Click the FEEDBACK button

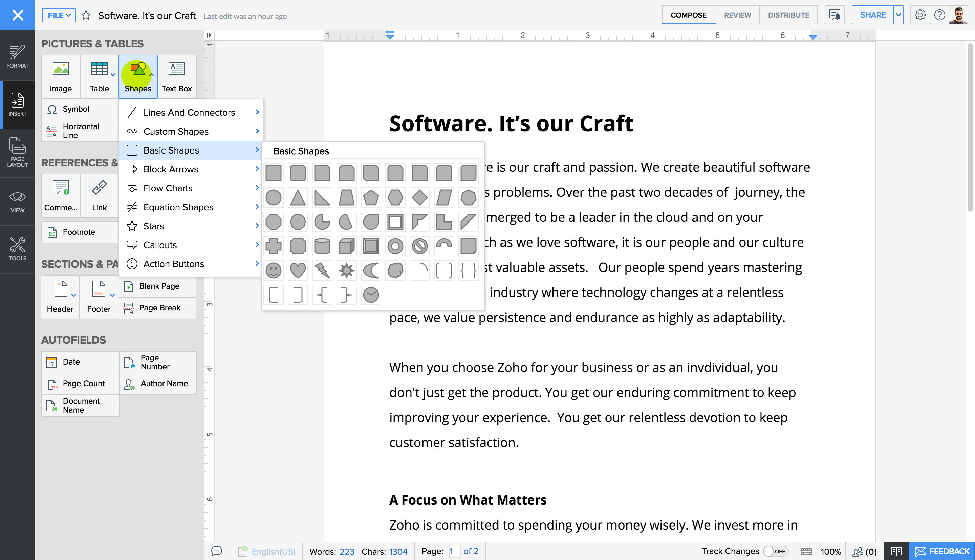point(941,551)
